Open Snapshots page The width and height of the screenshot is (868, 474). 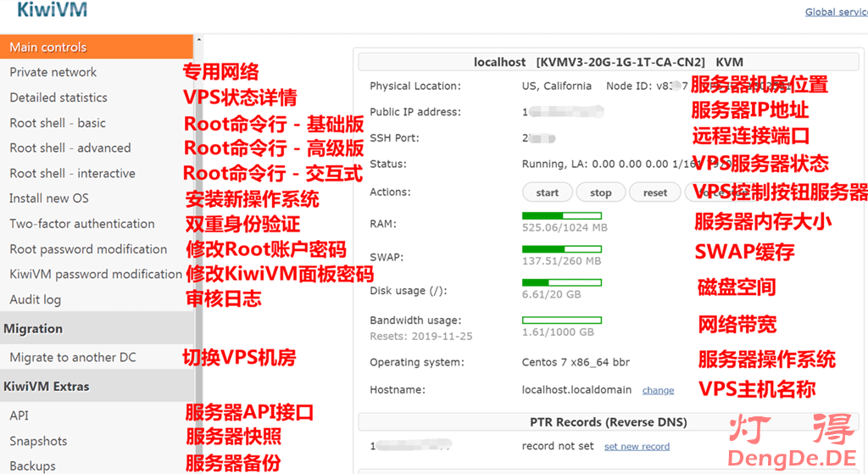point(38,441)
